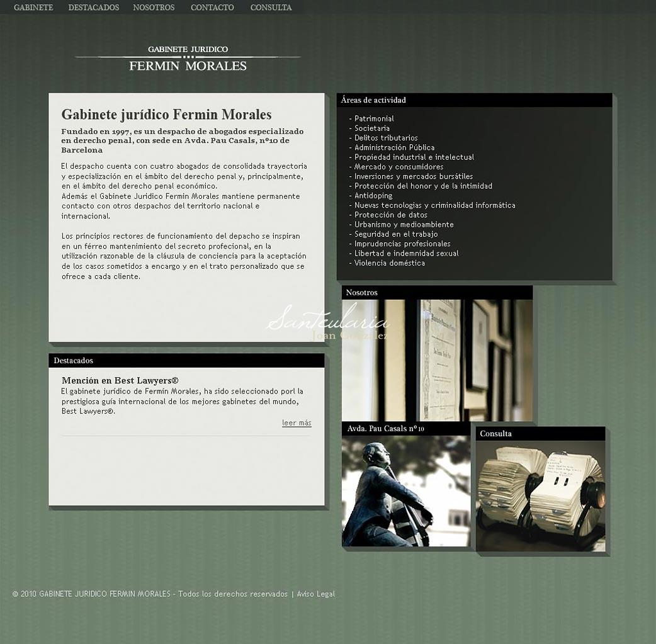
Task: Click Antidoping in the activity list
Action: [x=373, y=196]
